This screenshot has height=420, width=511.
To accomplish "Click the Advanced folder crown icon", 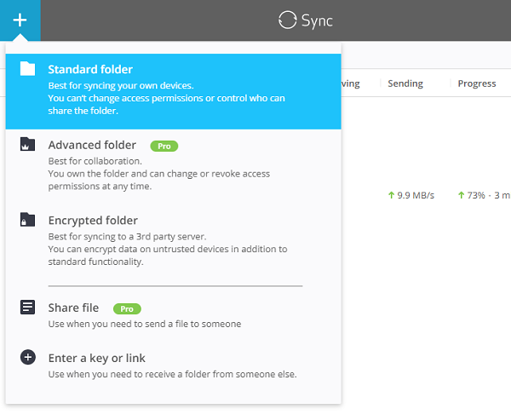I will click(28, 145).
